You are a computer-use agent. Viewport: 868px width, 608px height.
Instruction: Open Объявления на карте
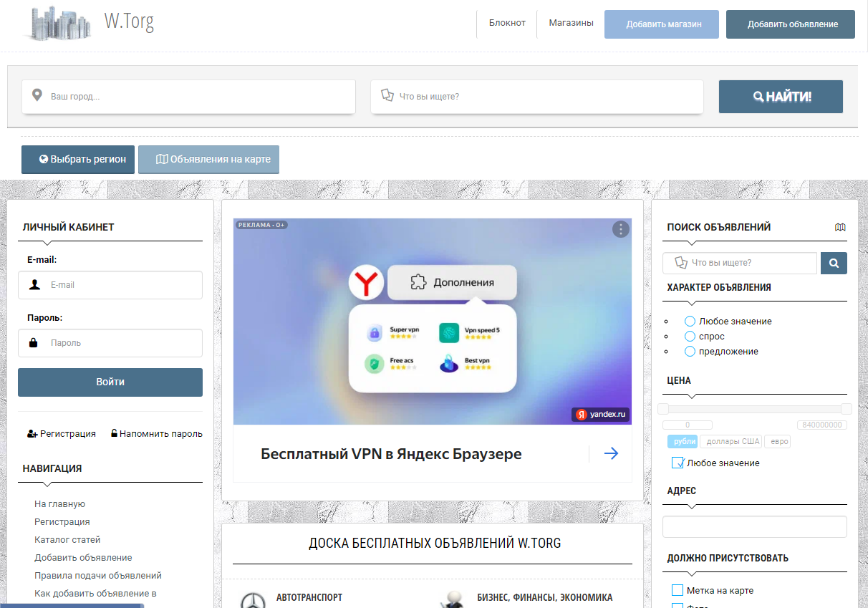pos(208,159)
